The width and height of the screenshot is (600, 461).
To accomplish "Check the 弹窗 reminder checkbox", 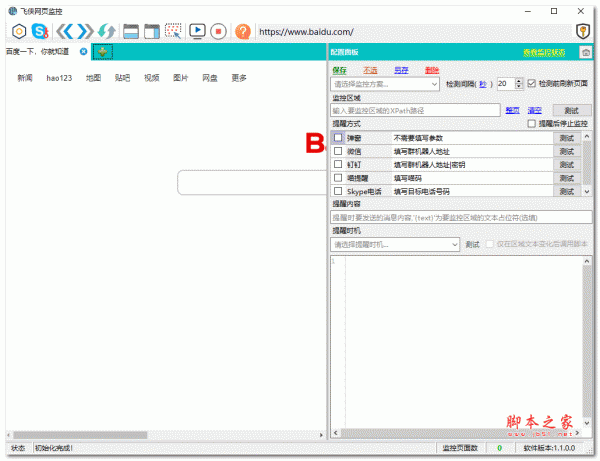I will pos(338,137).
